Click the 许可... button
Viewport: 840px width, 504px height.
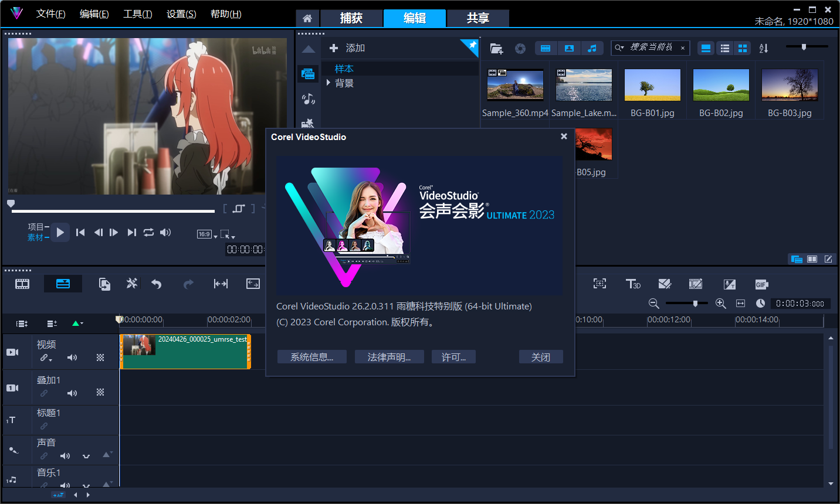click(x=453, y=357)
